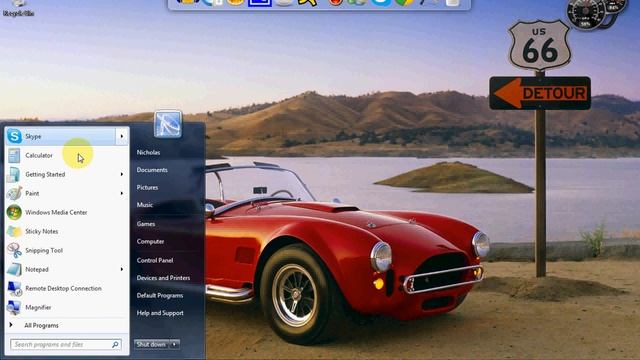Image resolution: width=640 pixels, height=360 pixels.
Task: Expand the Paint recent files arrow
Action: click(x=122, y=193)
